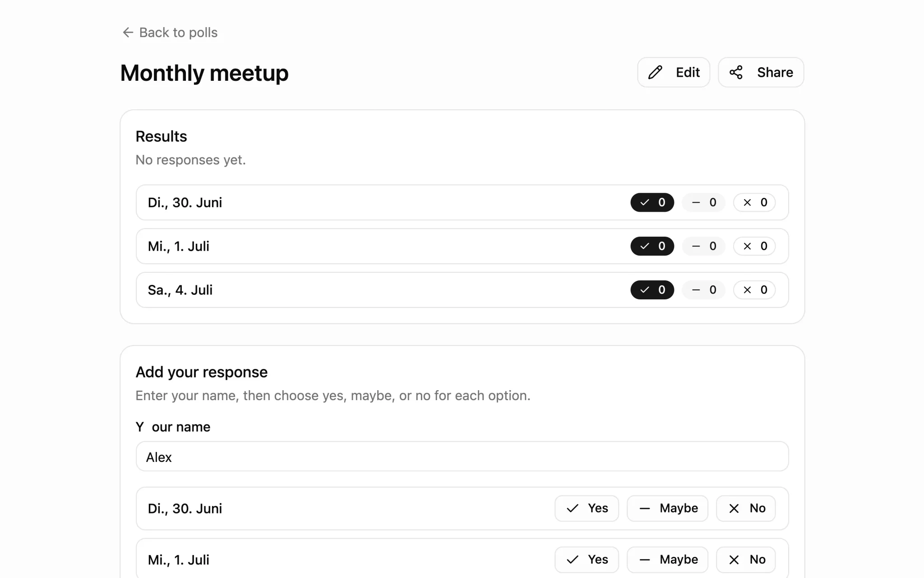Focus the Your name field containing Alex
The width and height of the screenshot is (924, 578).
tap(462, 457)
